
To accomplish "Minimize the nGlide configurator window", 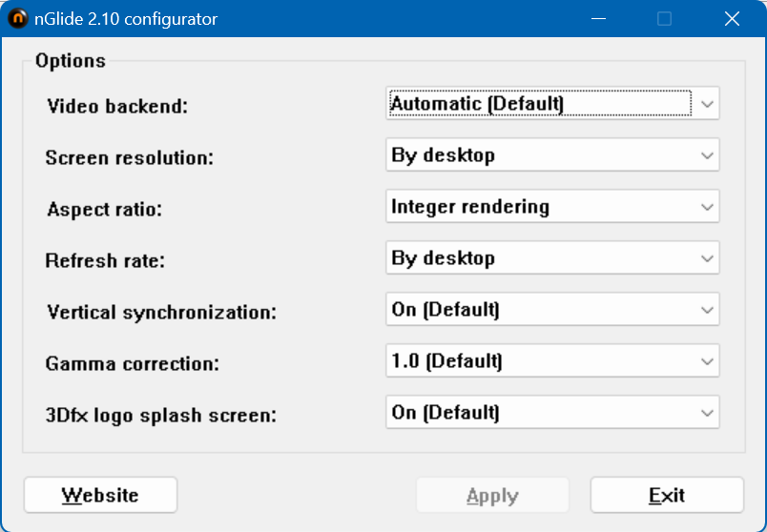I will (598, 19).
